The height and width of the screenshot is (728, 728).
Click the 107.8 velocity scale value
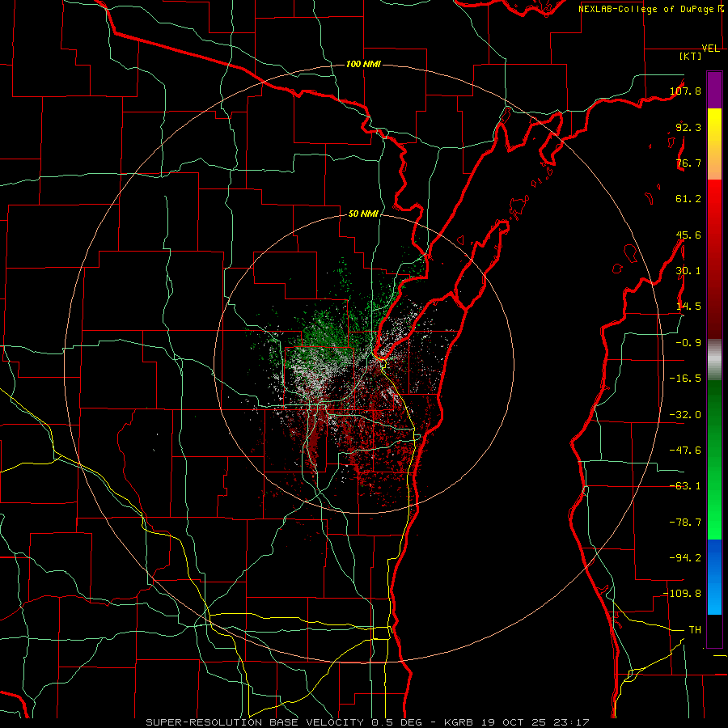[x=685, y=91]
